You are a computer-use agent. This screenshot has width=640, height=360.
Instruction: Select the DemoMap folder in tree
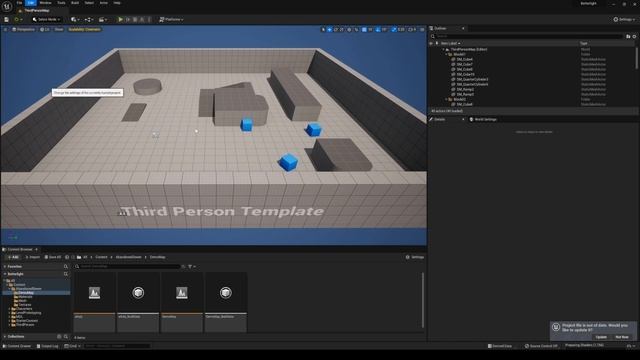pyautogui.click(x=25, y=293)
